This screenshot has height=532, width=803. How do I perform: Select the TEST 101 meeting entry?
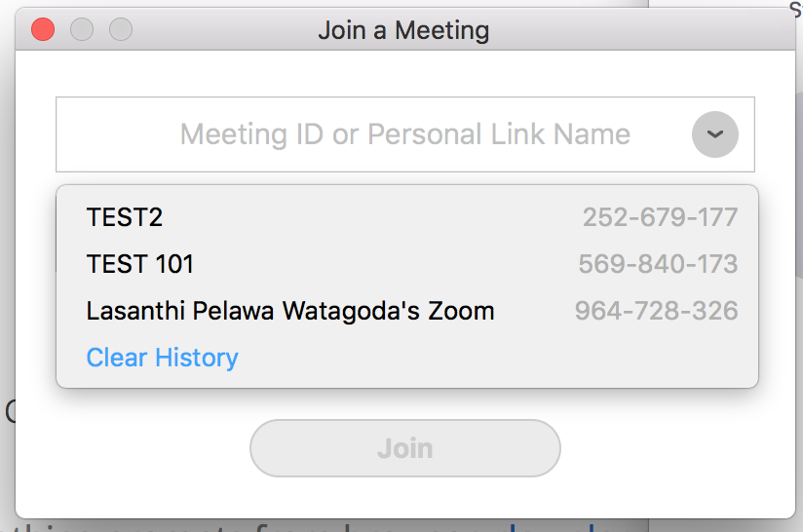(407, 264)
